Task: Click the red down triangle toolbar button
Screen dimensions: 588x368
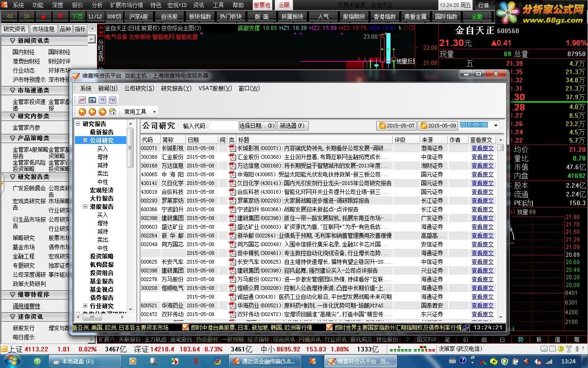Action: point(61,16)
